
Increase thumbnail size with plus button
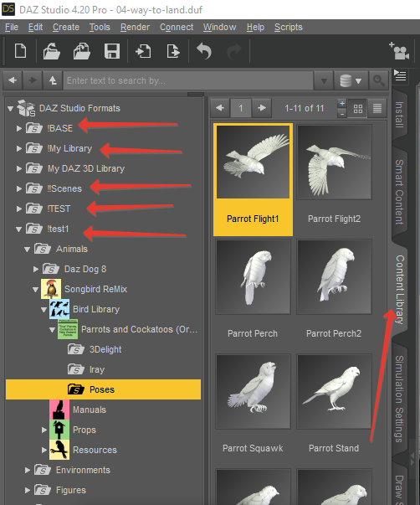(x=342, y=104)
